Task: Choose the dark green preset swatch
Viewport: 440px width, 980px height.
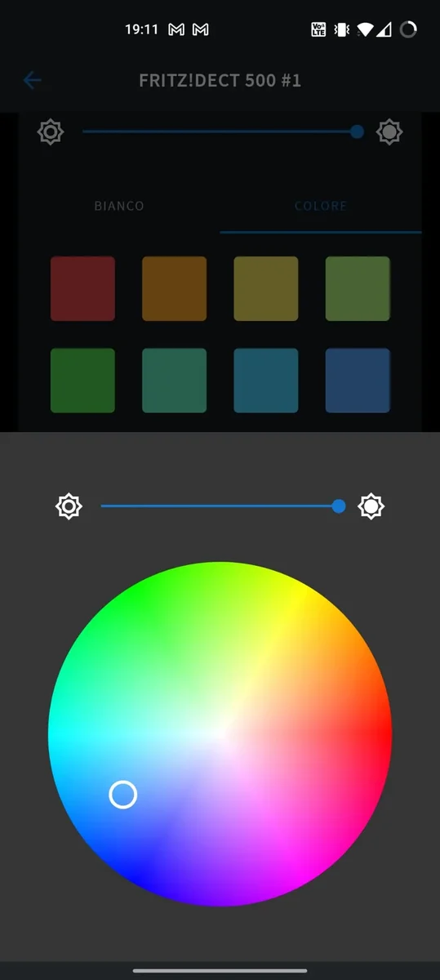Action: click(x=82, y=381)
